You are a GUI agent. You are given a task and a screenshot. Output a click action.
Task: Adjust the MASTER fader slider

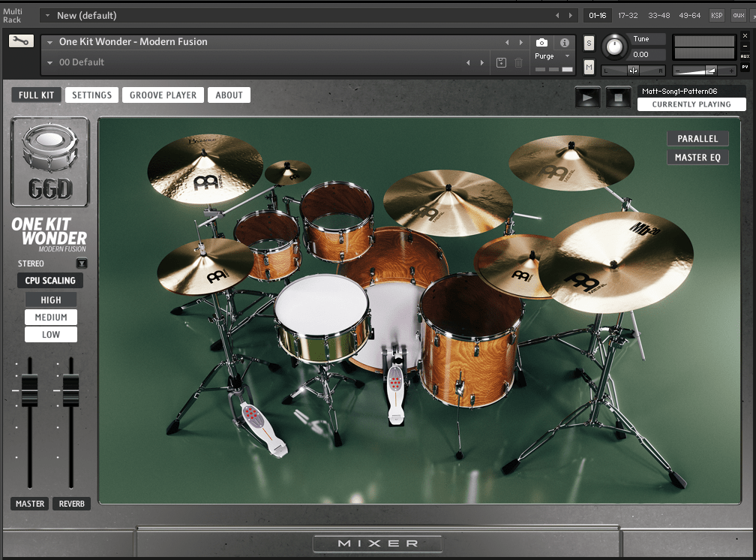click(x=29, y=390)
